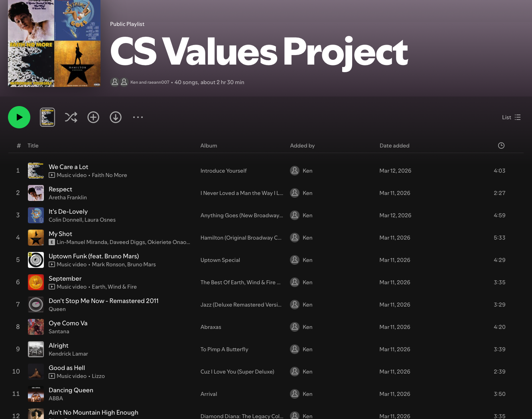Viewport: 532px width, 419px height.
Task: Download the playlist for offline listening
Action: pos(116,117)
